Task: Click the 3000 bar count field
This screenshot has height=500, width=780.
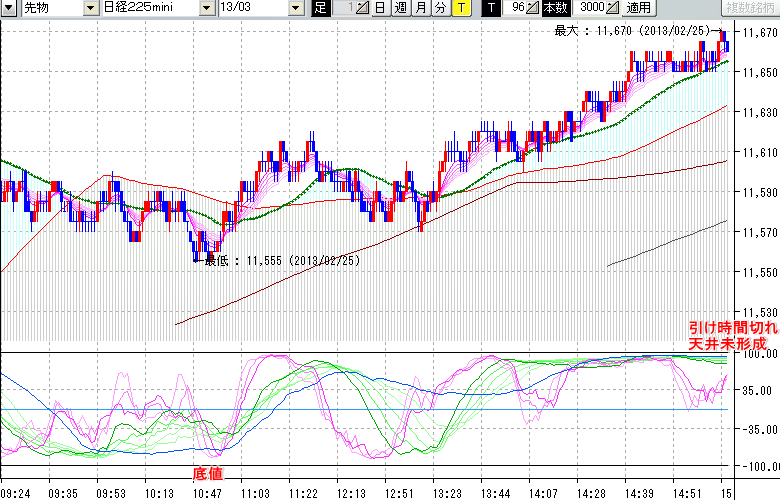Action: [590, 8]
